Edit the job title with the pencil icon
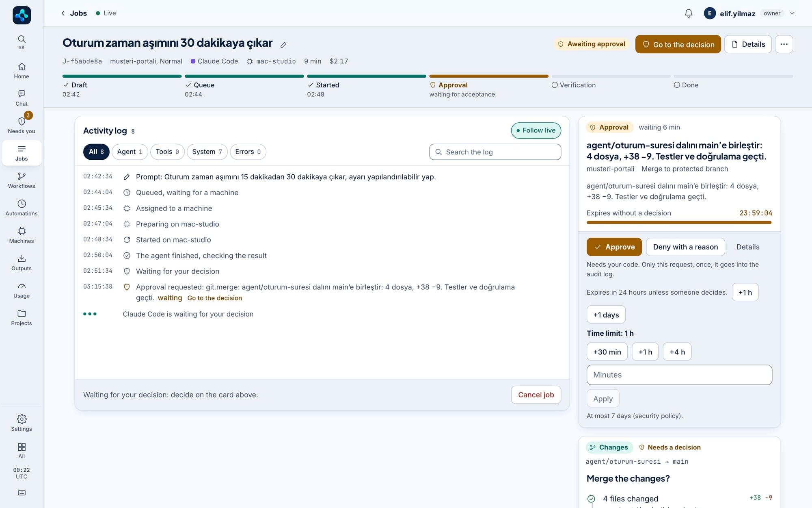The image size is (812, 508). (283, 45)
